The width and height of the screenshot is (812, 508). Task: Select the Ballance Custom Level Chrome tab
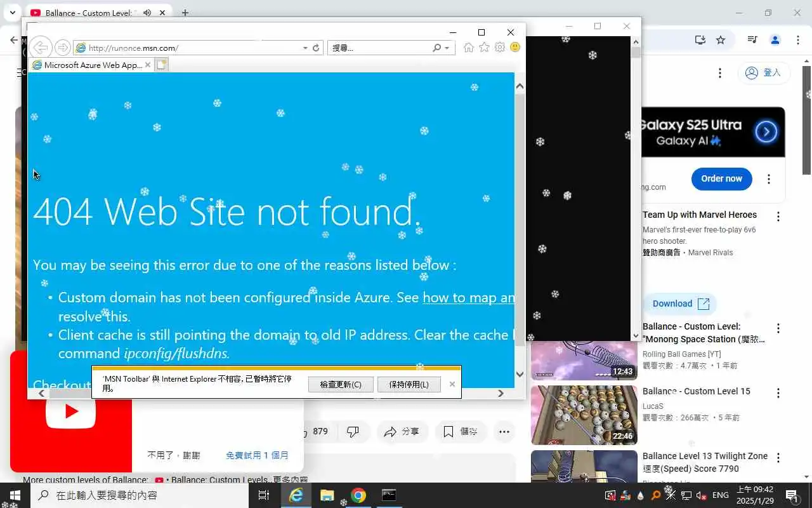98,13
